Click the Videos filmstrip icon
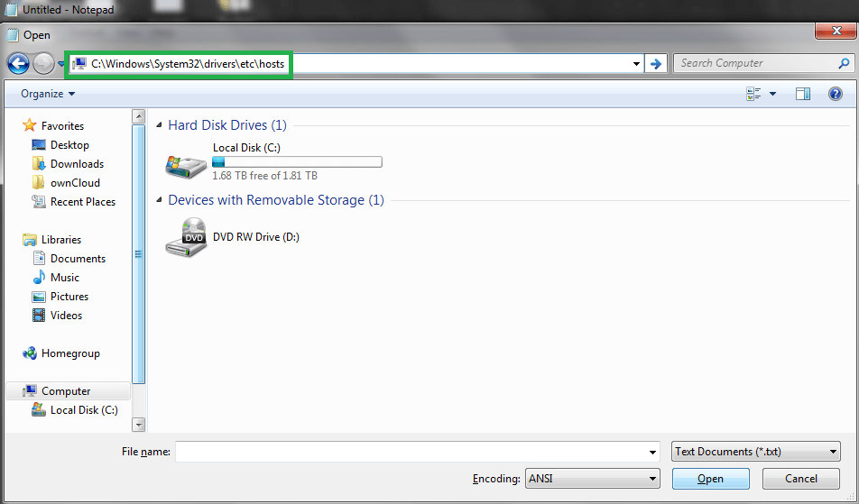 pos(38,316)
